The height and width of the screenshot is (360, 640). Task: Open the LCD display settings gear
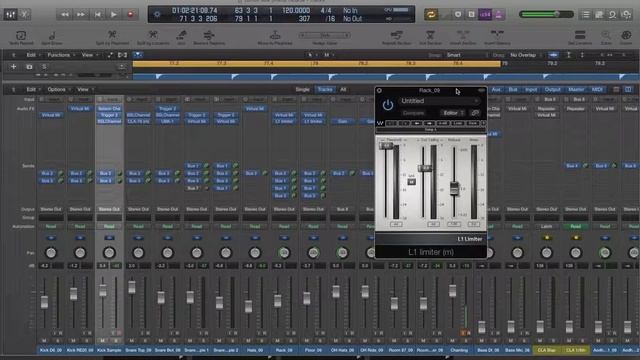tap(157, 15)
